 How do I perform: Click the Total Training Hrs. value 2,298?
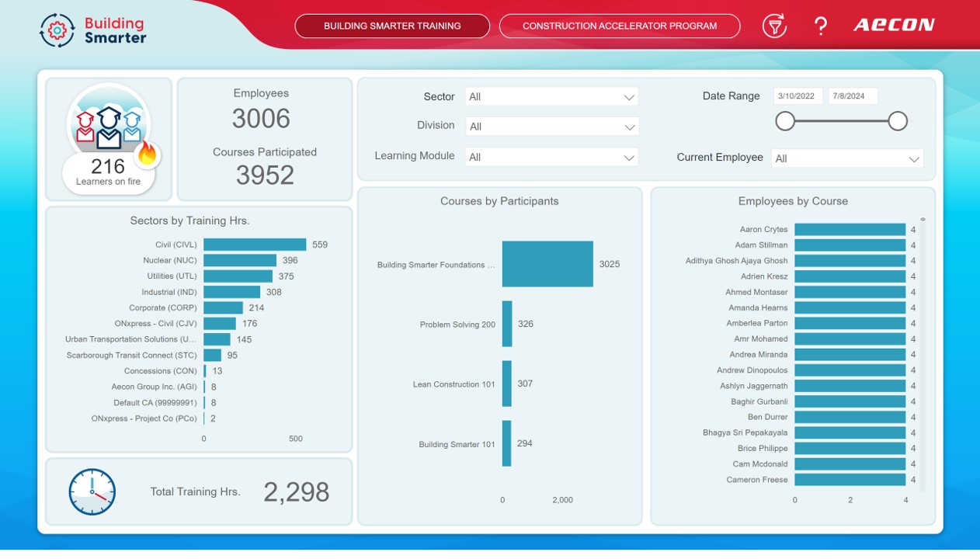[297, 492]
